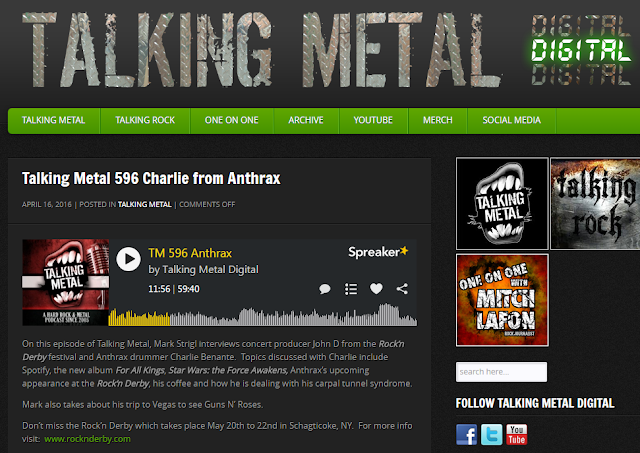Play the TM 596 Anthrax episode
640x453 pixels.
click(x=128, y=259)
